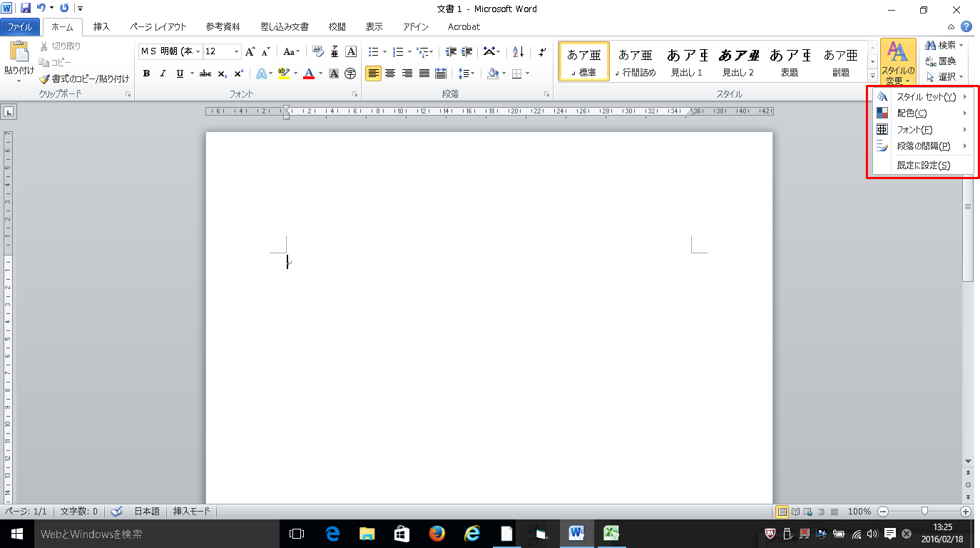The width and height of the screenshot is (980, 548).
Task: Click the Windows Start button
Action: pos(16,533)
